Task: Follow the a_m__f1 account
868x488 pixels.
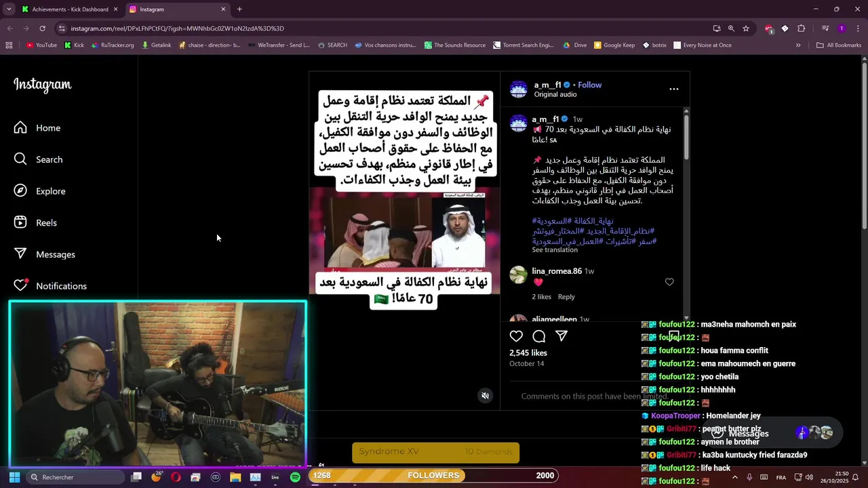Action: [589, 85]
